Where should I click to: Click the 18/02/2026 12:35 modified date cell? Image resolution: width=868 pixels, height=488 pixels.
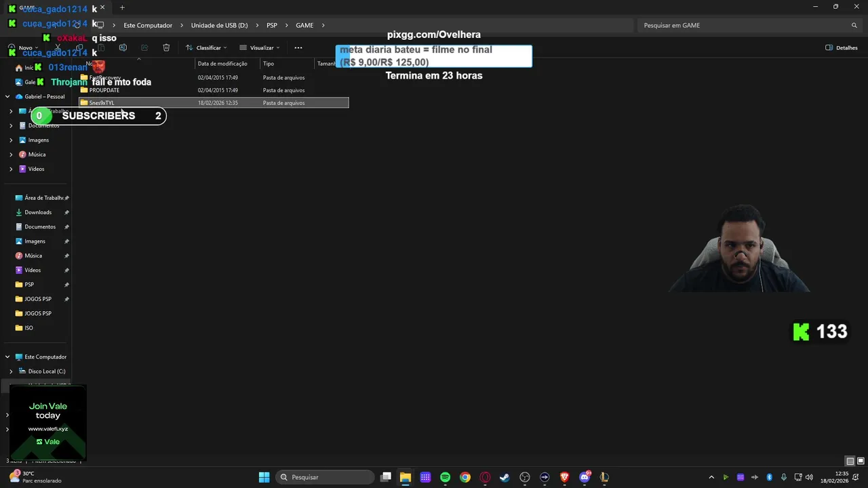[218, 103]
